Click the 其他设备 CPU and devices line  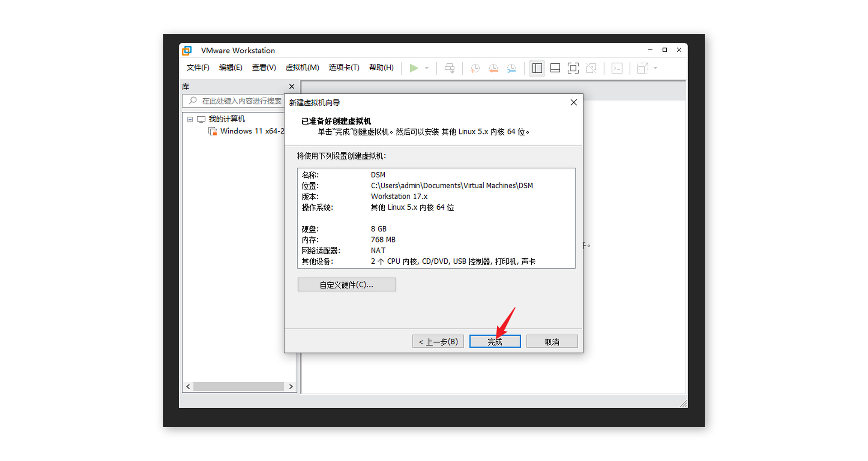453,261
